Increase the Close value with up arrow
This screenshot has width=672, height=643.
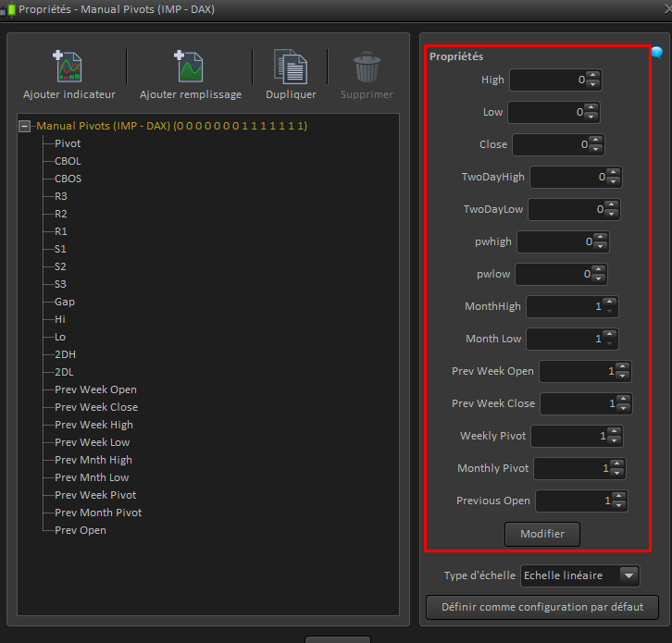click(x=596, y=140)
